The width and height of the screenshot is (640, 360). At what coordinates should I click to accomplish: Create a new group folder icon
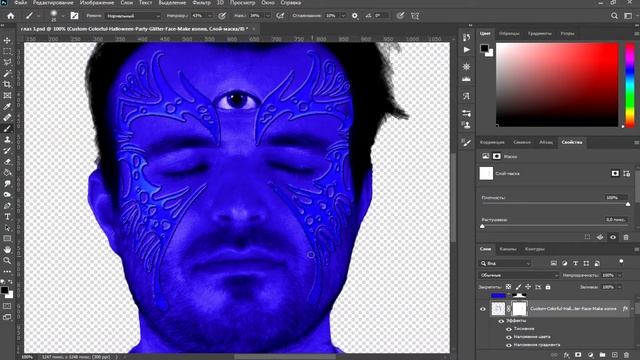click(x=602, y=355)
